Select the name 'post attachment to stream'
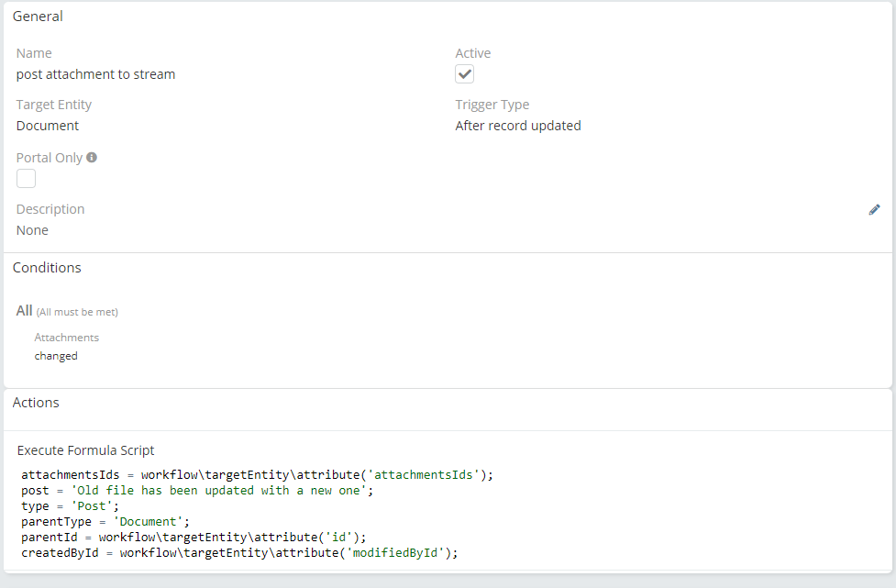Screen dimensions: 896x588 [95, 74]
